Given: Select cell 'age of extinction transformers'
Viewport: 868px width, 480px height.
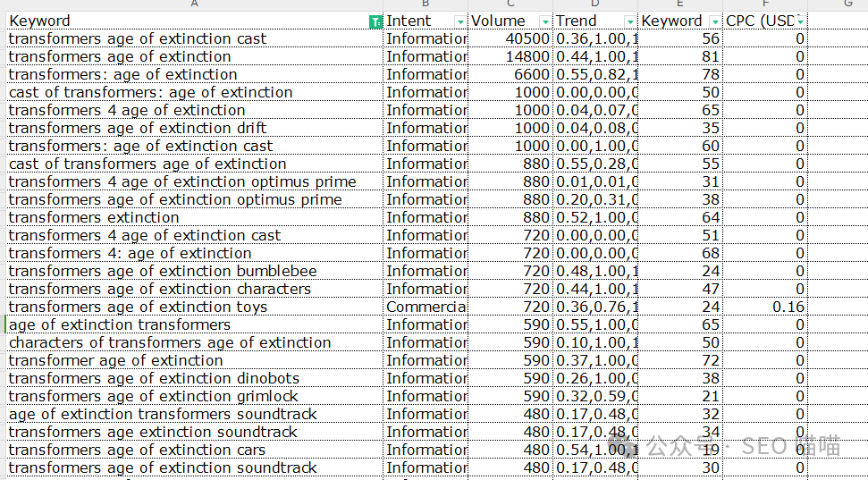Looking at the screenshot, I should click(x=195, y=324).
